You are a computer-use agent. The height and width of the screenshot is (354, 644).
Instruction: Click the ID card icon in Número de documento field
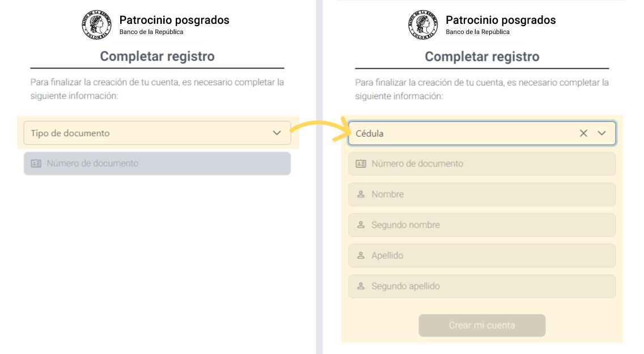tap(361, 163)
